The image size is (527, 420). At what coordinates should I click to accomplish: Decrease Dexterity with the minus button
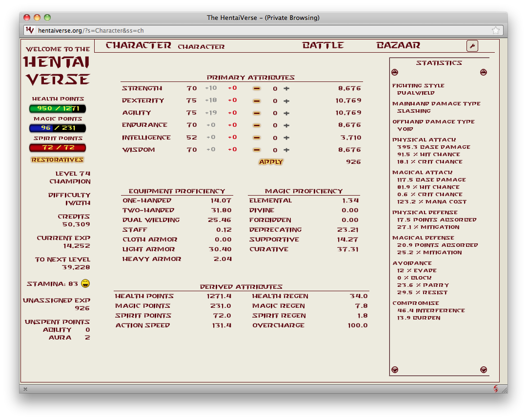click(257, 101)
